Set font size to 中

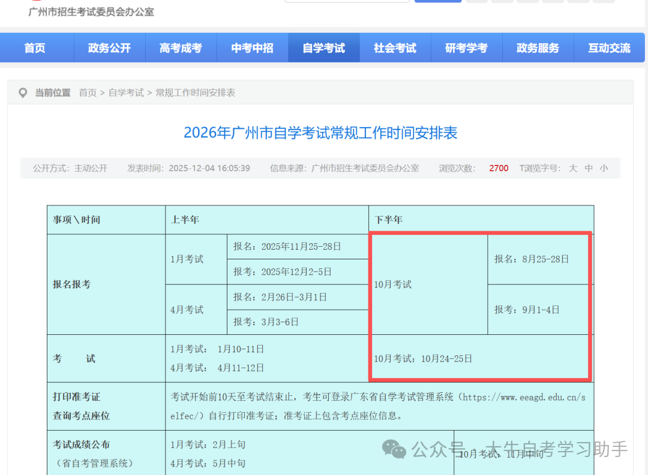point(589,168)
